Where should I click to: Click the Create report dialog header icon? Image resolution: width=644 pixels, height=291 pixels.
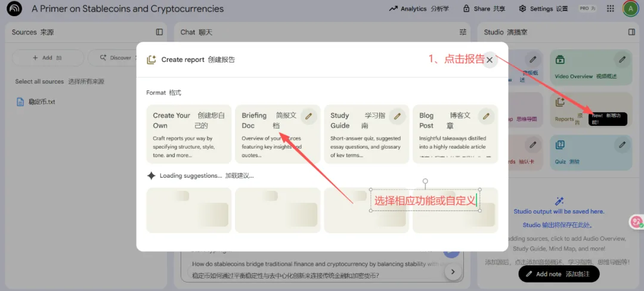click(151, 60)
